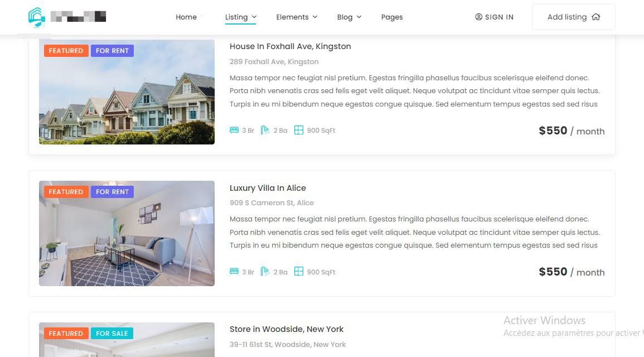
Task: Click the site logo icon in header
Action: tap(37, 17)
